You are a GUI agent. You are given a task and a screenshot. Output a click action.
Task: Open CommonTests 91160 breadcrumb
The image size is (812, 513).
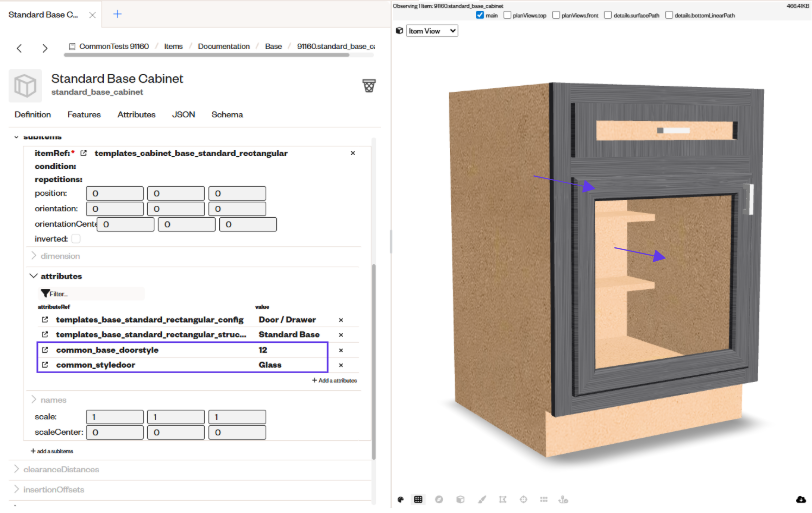[109, 46]
